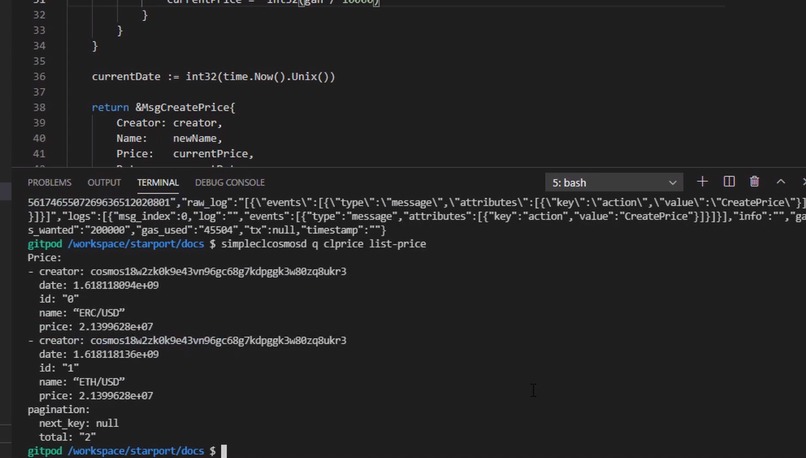Image resolution: width=806 pixels, height=458 pixels.
Task: Click '&MsgCreatePrice{' on line 38
Action: 185,107
